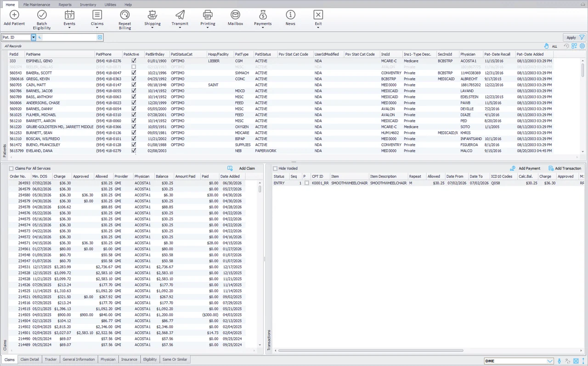Click the ALL records button
Viewport: 588px width, 366px height.
(x=554, y=46)
